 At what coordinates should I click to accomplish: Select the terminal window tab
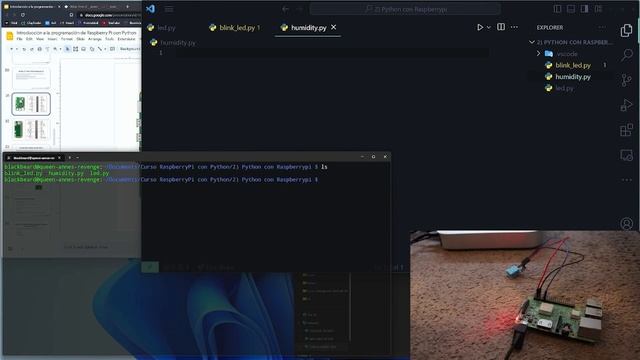coord(34,158)
